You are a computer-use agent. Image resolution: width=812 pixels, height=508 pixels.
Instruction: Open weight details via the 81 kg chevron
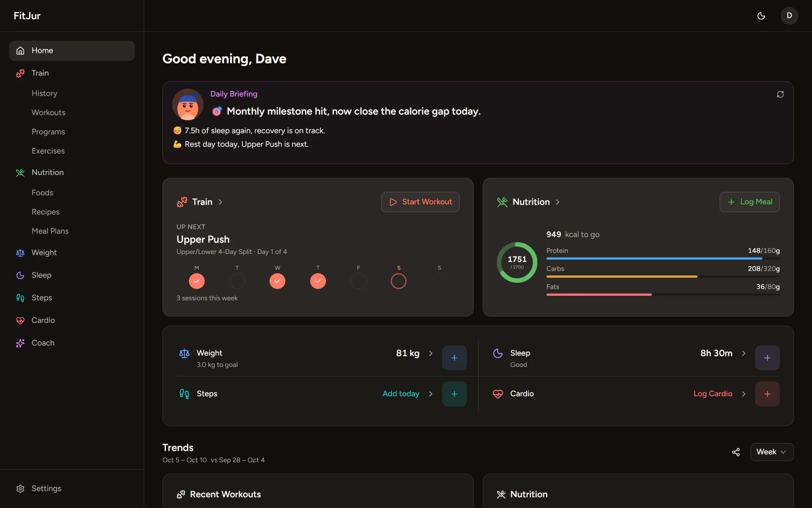pos(431,353)
